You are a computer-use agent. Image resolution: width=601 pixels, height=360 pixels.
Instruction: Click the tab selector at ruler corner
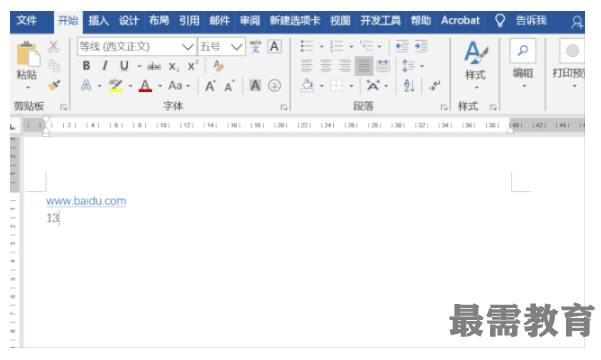[13, 126]
